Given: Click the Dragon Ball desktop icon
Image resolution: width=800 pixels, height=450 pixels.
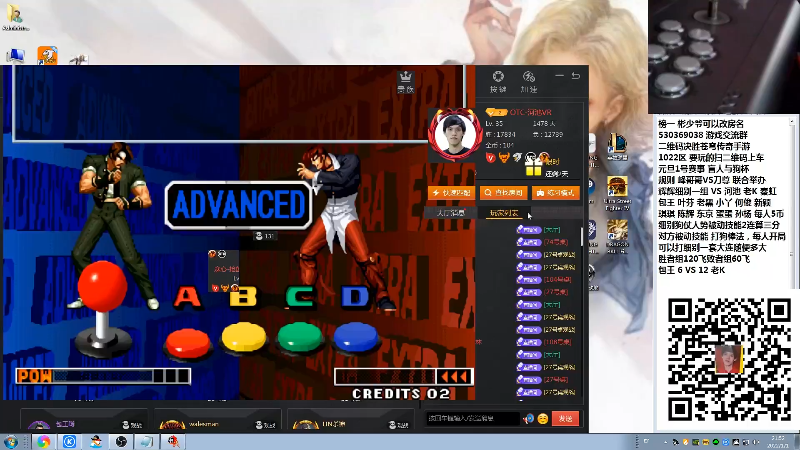Looking at the screenshot, I should 617,237.
